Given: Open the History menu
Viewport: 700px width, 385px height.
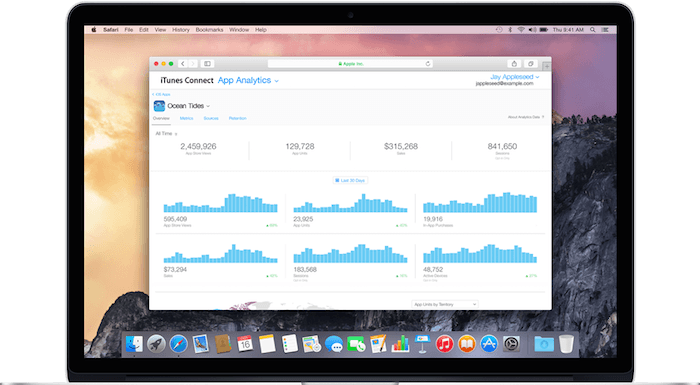Looking at the screenshot, I should (181, 30).
